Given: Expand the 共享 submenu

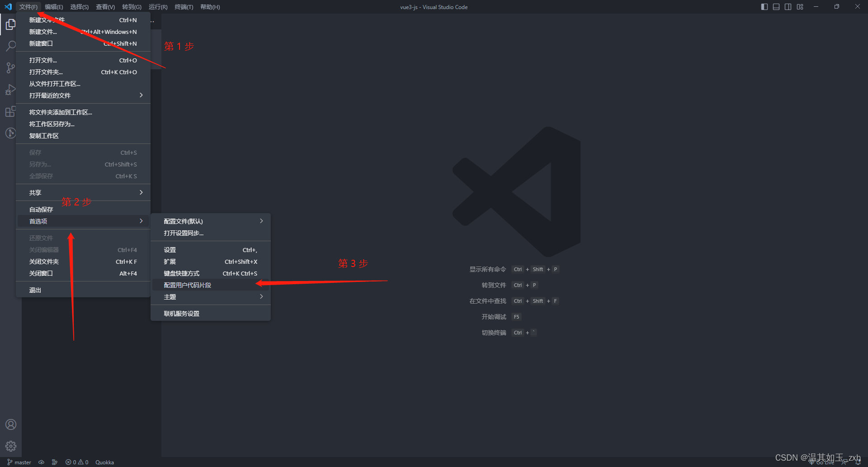Looking at the screenshot, I should [83, 193].
